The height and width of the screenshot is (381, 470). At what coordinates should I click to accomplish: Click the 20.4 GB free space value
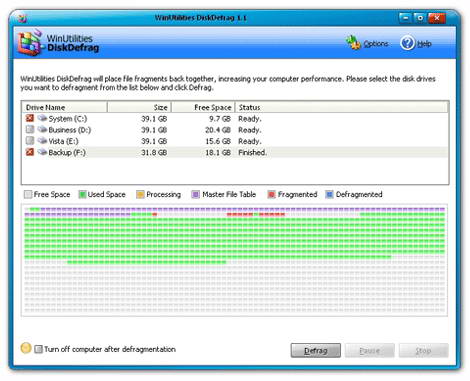[x=218, y=130]
